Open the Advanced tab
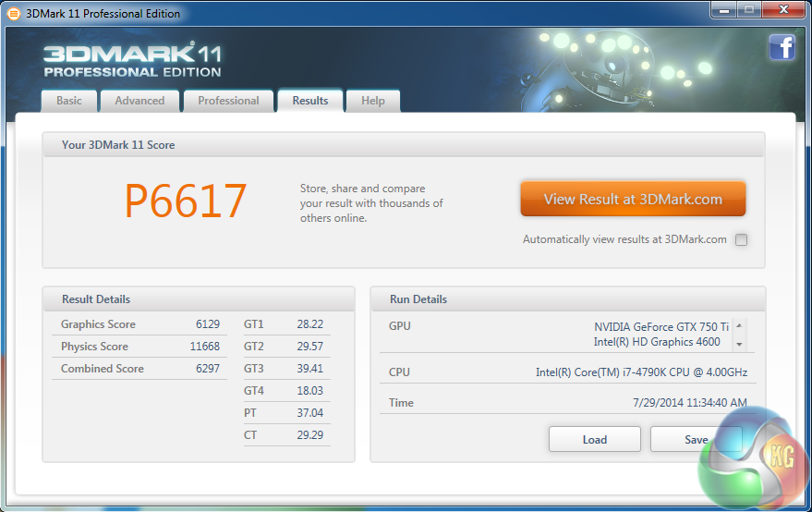The height and width of the screenshot is (512, 812). click(x=139, y=101)
